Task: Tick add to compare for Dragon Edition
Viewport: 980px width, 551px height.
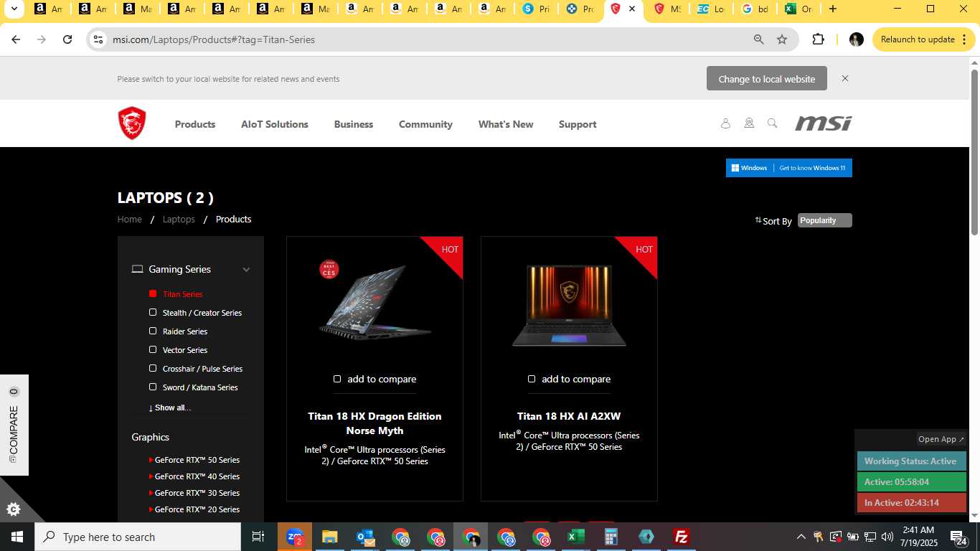Action: [337, 379]
